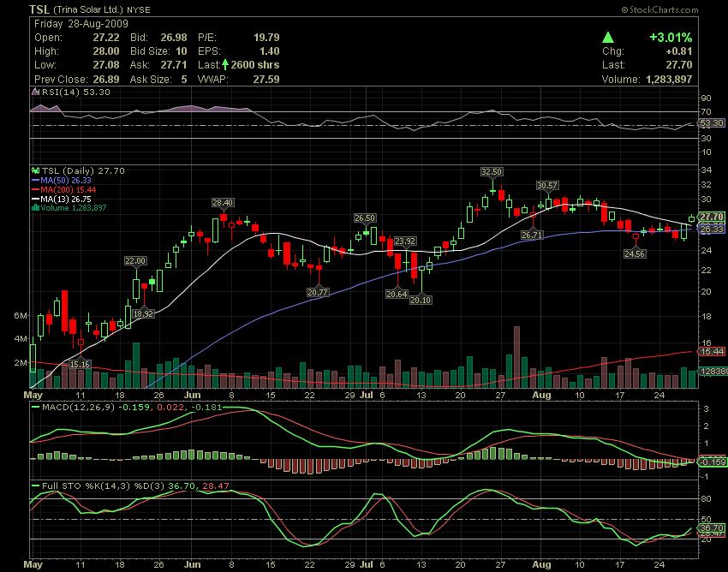Click the -0.159 MACD tag on right axis
The image size is (728, 572).
point(712,462)
